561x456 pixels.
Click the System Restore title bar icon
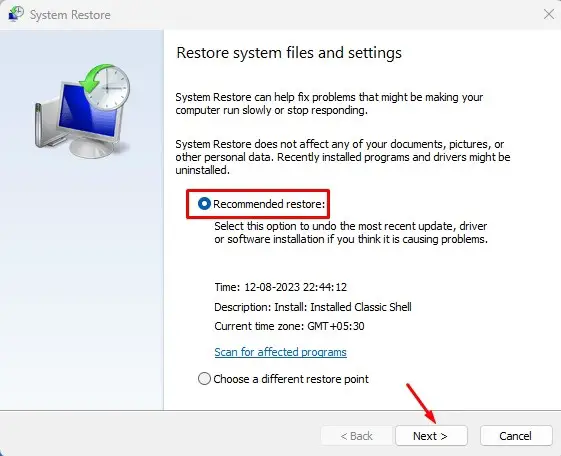(x=16, y=14)
